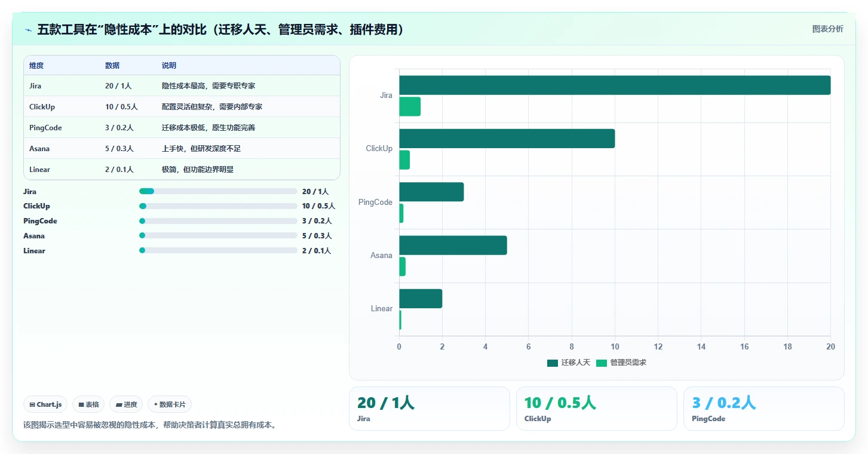Click the PingCode cell in the table

(45, 128)
